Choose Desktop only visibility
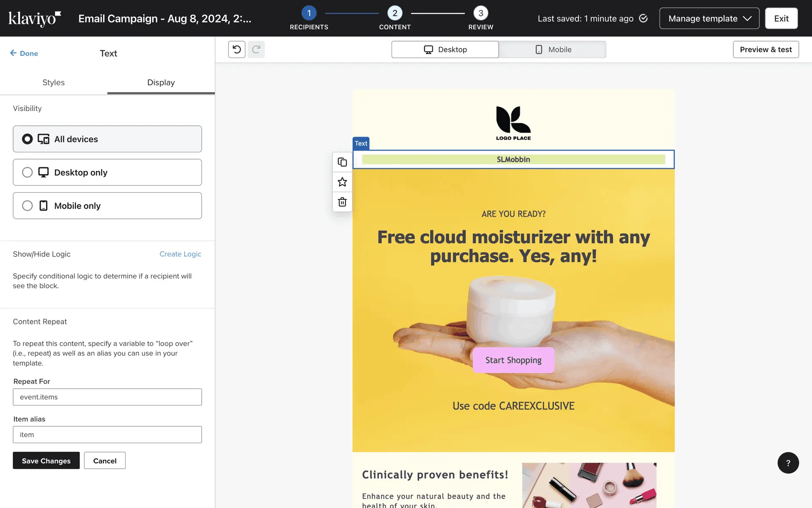Screen dimensions: 812x508 [107, 172]
